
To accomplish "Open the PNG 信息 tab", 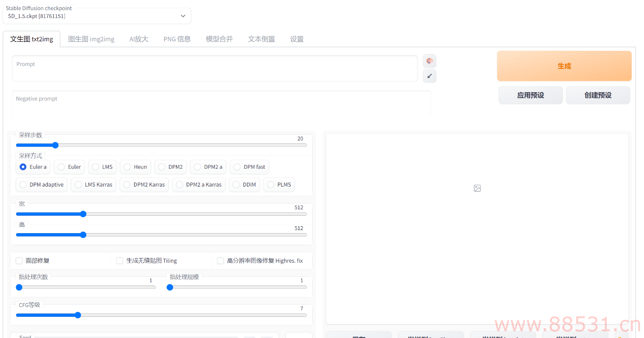I will coord(177,39).
